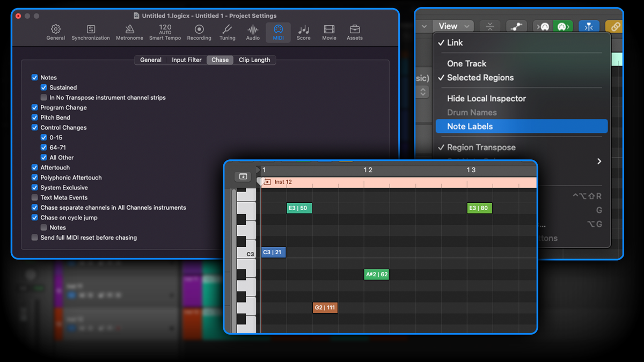644x362 pixels.
Task: Open Score settings pane
Action: (x=304, y=32)
